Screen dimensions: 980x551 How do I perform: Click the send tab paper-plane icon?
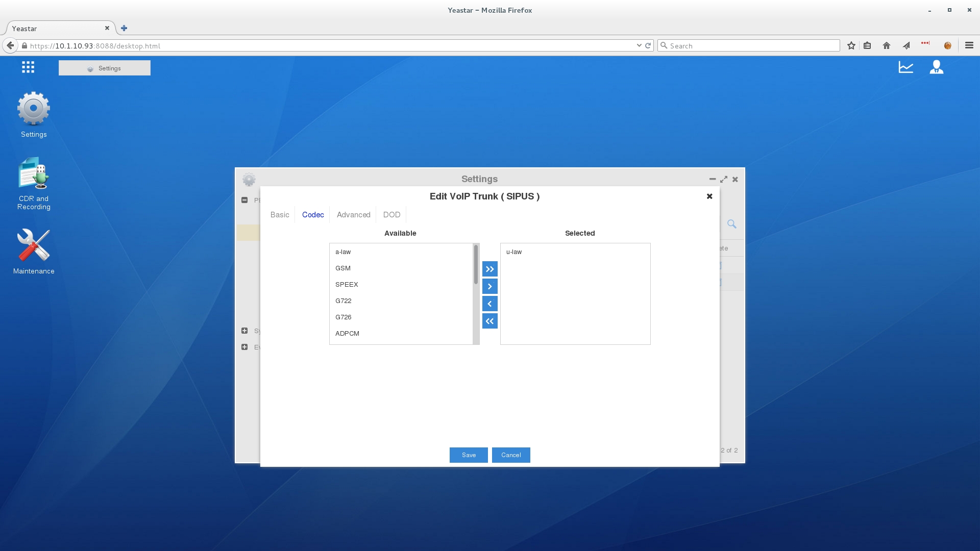pos(906,45)
